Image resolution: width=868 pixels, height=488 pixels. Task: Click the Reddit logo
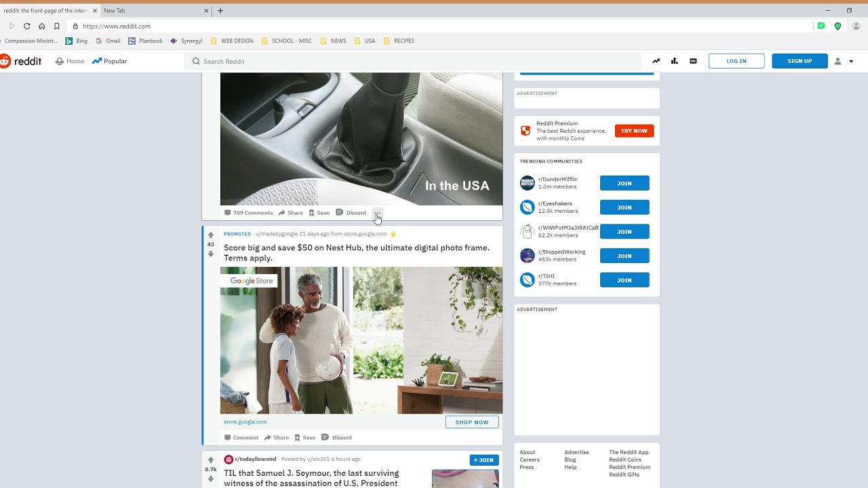pos(20,61)
